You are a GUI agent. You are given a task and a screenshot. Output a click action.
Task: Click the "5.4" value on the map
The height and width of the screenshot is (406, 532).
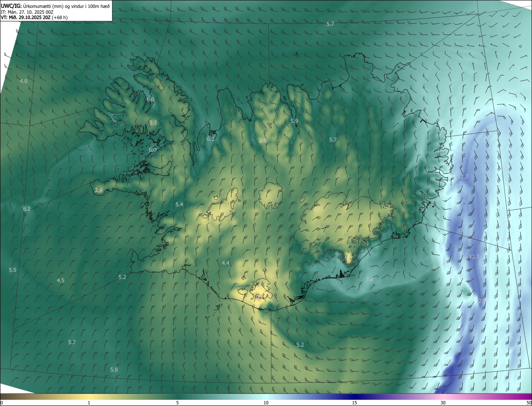[x=179, y=204]
